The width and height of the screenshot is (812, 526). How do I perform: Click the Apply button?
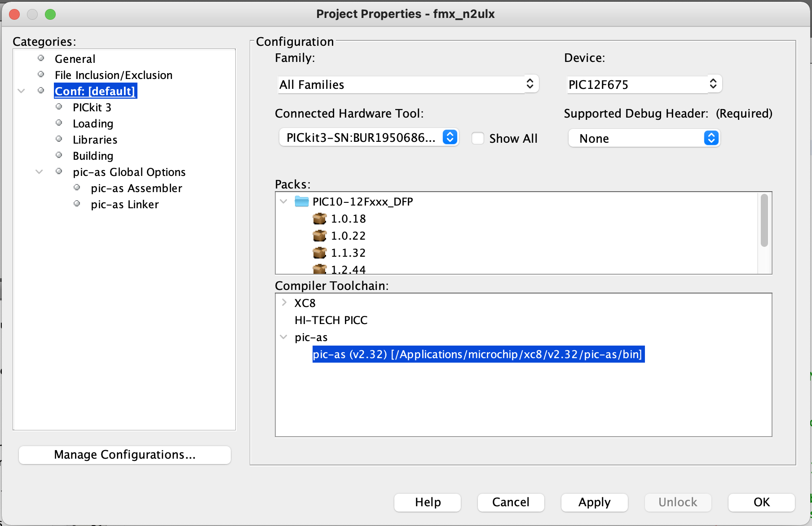[594, 502]
